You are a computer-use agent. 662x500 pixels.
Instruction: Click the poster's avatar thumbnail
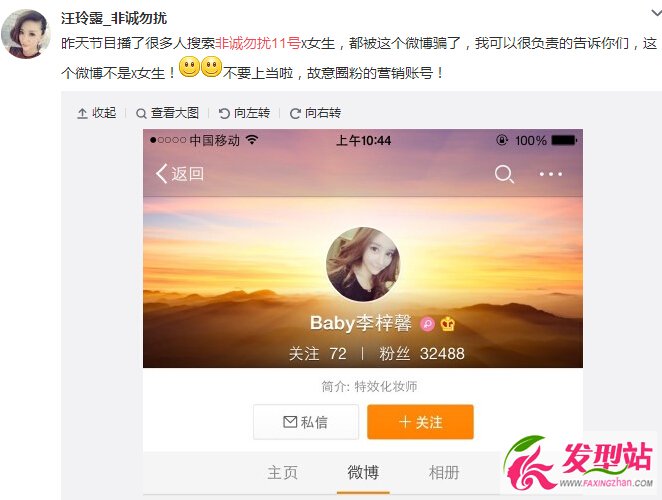pyautogui.click(x=26, y=34)
